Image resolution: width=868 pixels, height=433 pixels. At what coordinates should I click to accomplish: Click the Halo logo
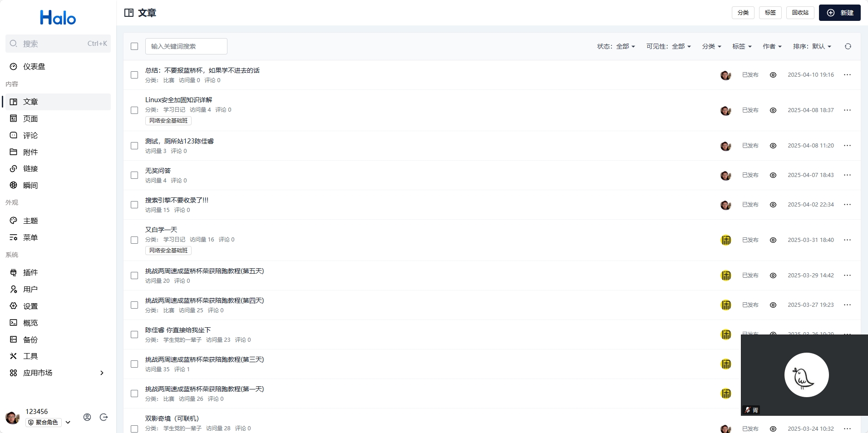coord(58,18)
